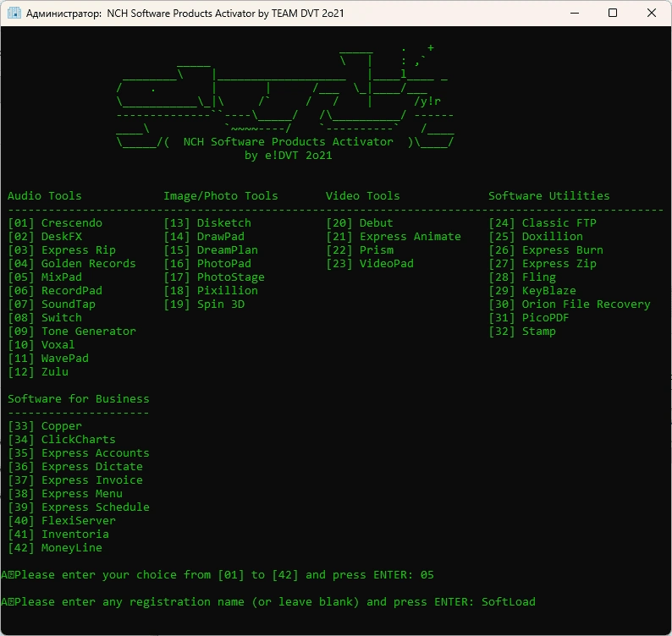The width and height of the screenshot is (672, 636).
Task: Click the '[19] Spin 3D' entry
Action: 204,304
